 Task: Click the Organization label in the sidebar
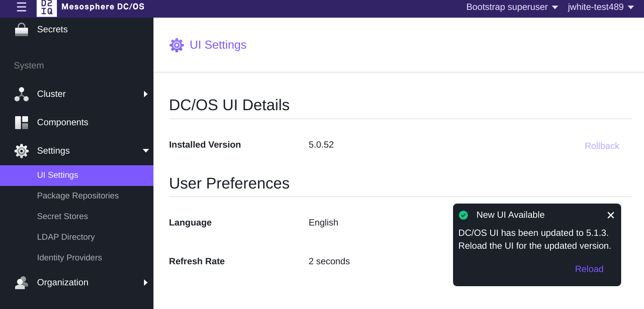(x=63, y=282)
